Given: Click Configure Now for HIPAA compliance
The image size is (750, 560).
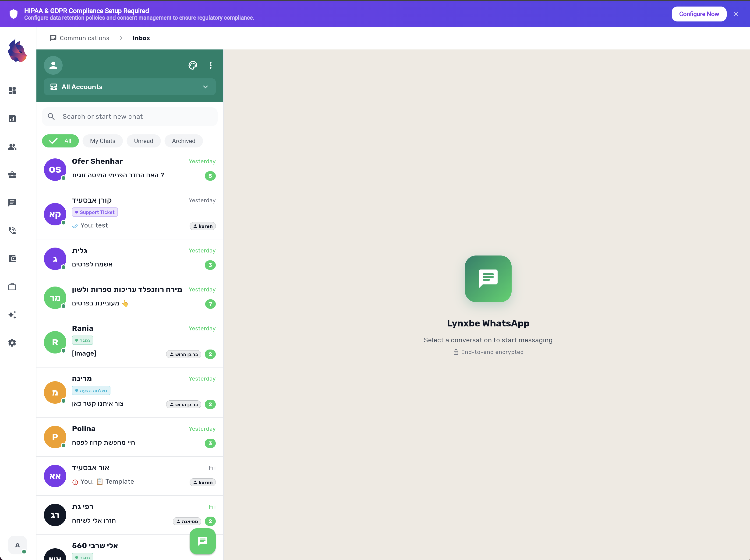Looking at the screenshot, I should (x=699, y=14).
